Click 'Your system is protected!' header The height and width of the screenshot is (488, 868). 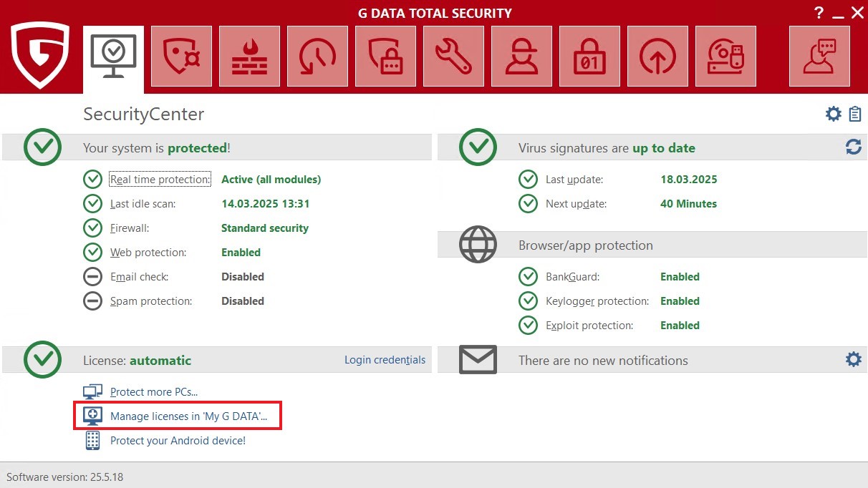coord(157,148)
